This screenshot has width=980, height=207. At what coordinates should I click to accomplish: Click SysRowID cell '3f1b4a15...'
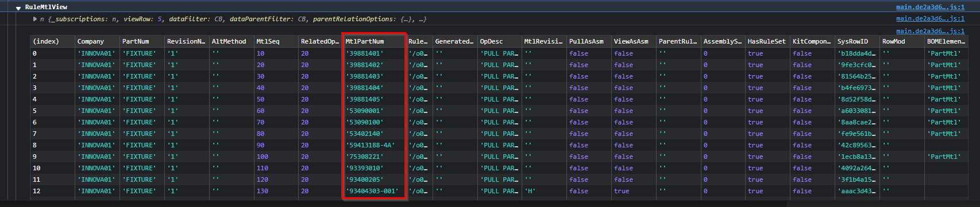(858, 179)
